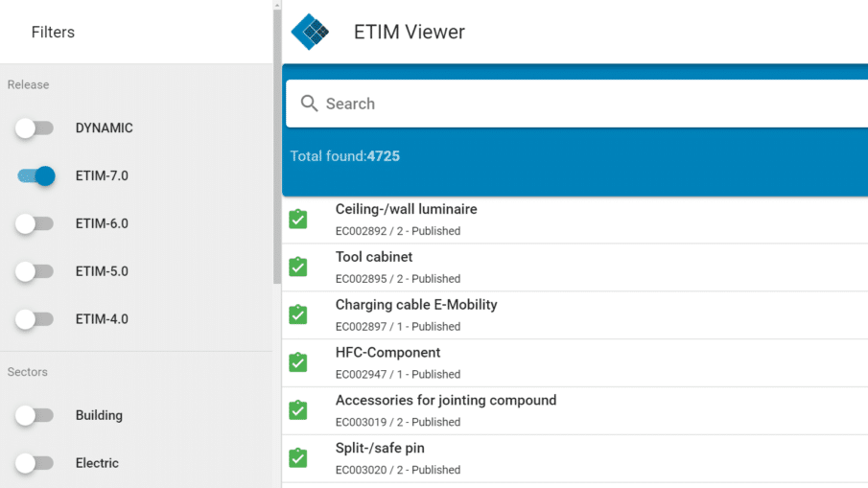The image size is (868, 488).
Task: Enable the DYNAMIC release toggle
Action: (x=35, y=128)
